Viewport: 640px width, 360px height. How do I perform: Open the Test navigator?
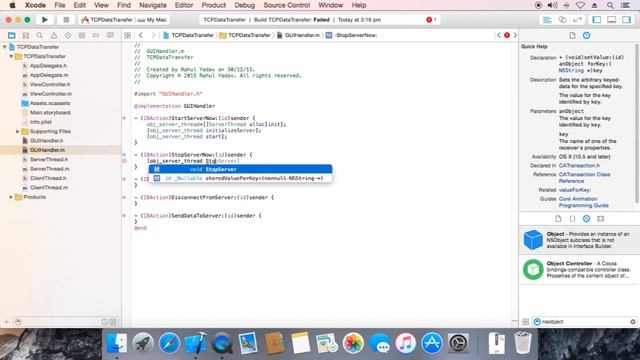68,36
